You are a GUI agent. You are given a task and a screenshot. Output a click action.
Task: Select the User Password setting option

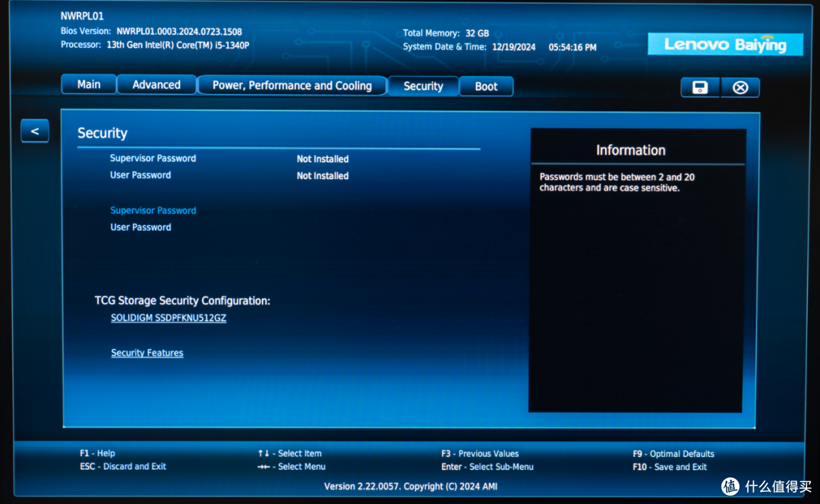[140, 227]
